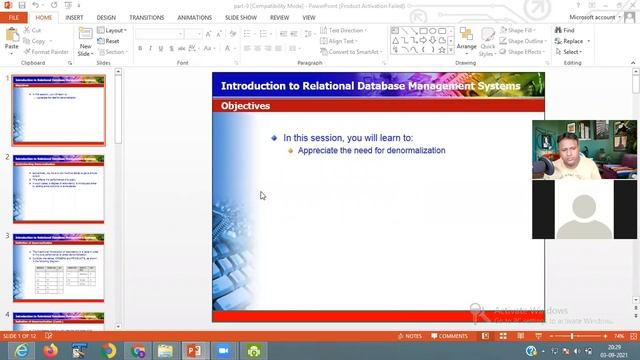
Task: Clear all formatting icon
Action: pyautogui.click(x=233, y=34)
